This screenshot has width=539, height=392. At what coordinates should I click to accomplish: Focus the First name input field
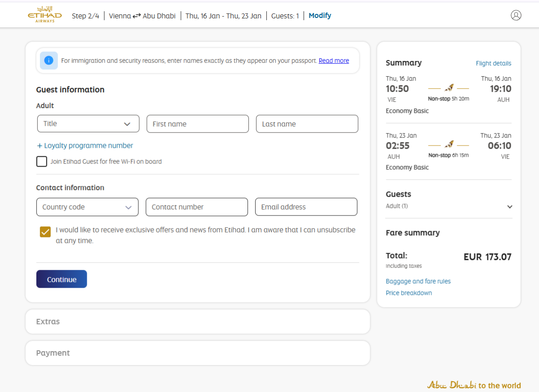pyautogui.click(x=198, y=124)
